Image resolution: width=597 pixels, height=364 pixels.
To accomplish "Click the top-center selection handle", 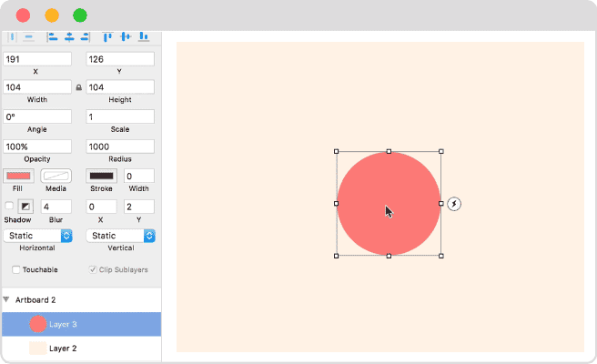I will (389, 152).
